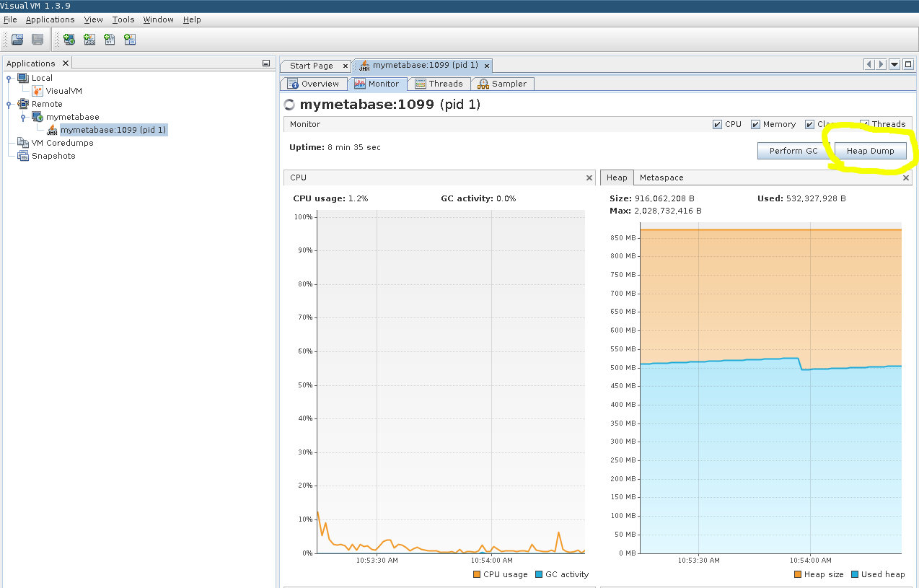Viewport: 919px width, 588px height.
Task: Click the Load Snapshot folder toolbar icon
Action: tap(17, 40)
